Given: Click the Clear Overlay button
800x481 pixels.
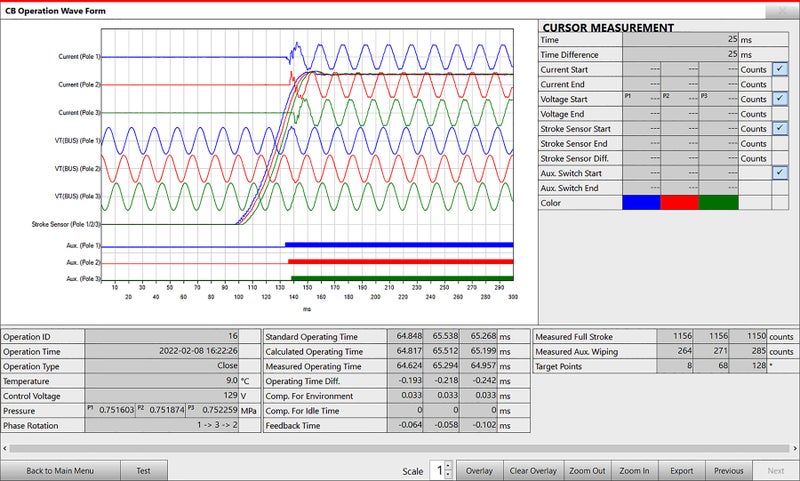Looking at the screenshot, I should [533, 471].
